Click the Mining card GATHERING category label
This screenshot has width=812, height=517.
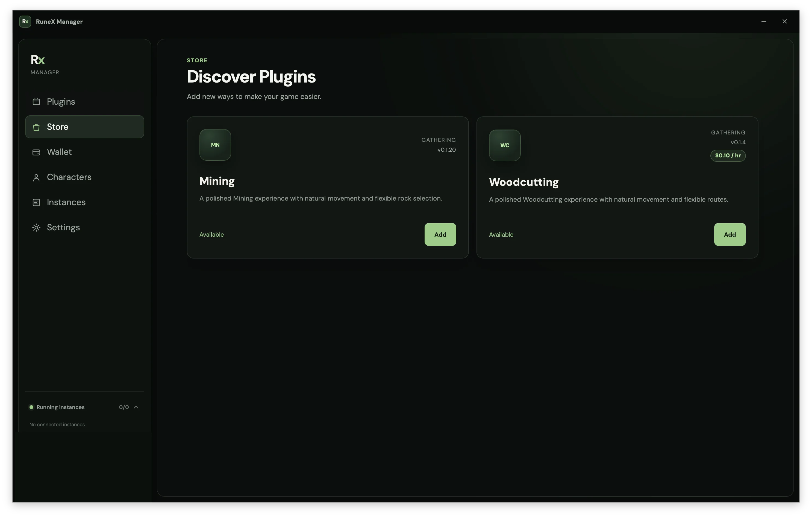pyautogui.click(x=438, y=140)
